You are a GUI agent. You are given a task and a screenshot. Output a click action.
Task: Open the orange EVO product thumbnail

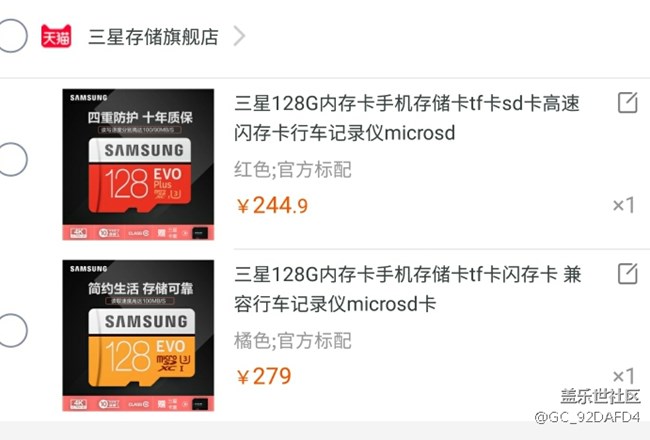pyautogui.click(x=138, y=335)
